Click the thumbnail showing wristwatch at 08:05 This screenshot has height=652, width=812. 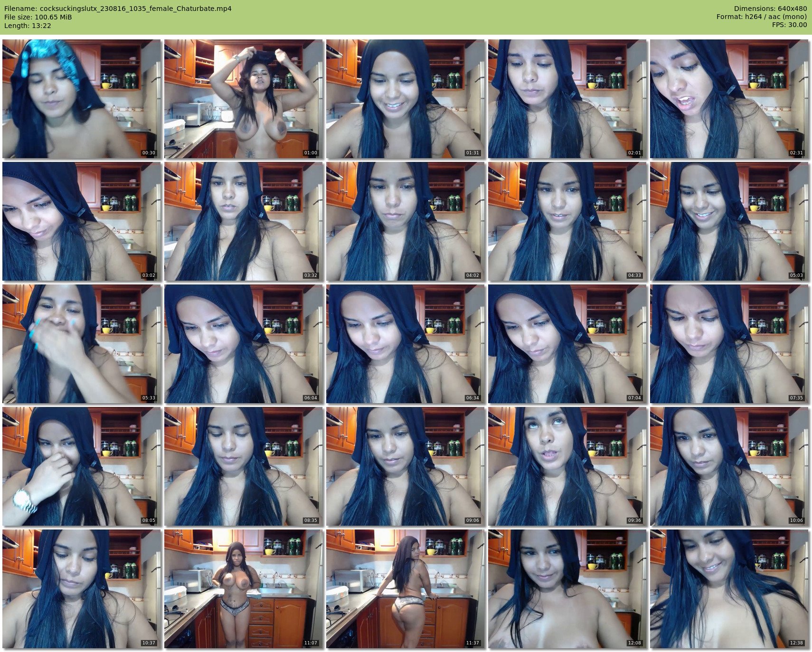click(x=82, y=466)
